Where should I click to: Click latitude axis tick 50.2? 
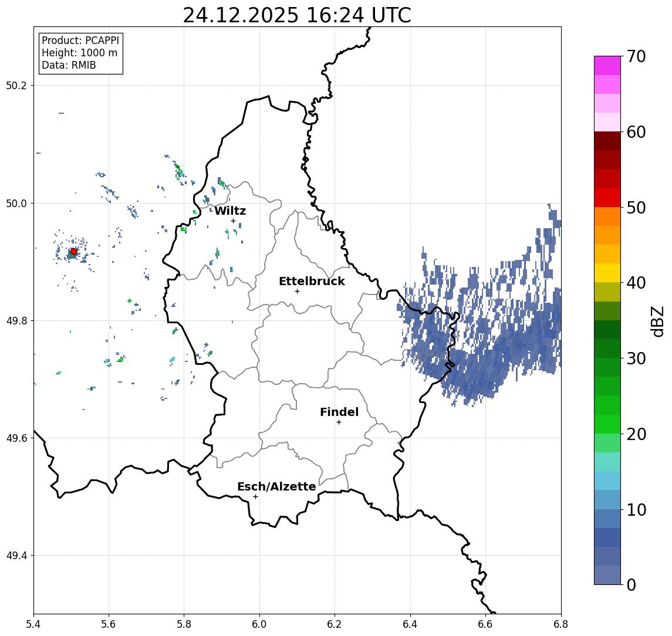click(16, 85)
